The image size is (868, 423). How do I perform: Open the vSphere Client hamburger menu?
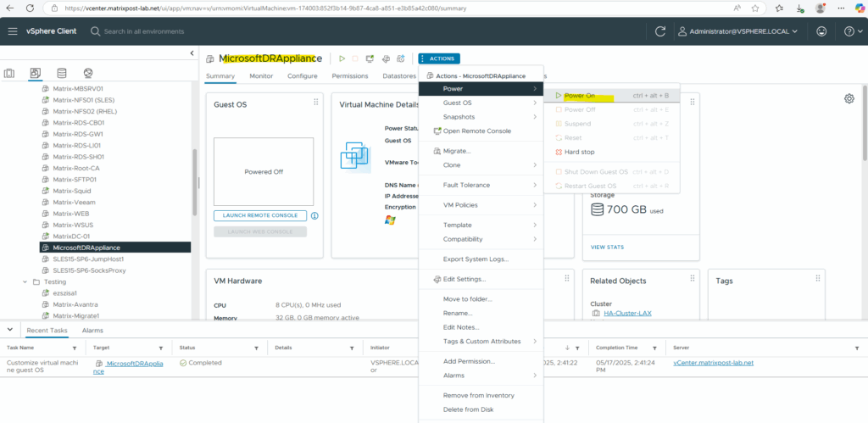[13, 31]
